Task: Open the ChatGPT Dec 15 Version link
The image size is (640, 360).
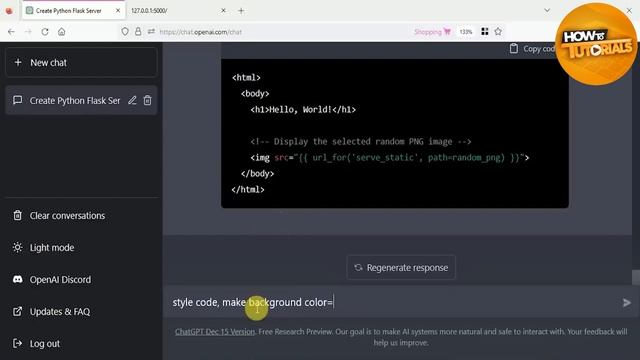Action: tap(215, 332)
